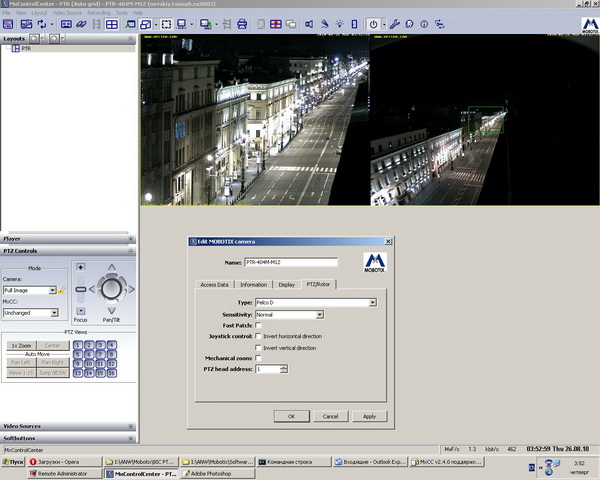This screenshot has height=480, width=600.
Task: Click Cancel in Edit MOBOTIX camera dialog
Action: click(x=330, y=416)
